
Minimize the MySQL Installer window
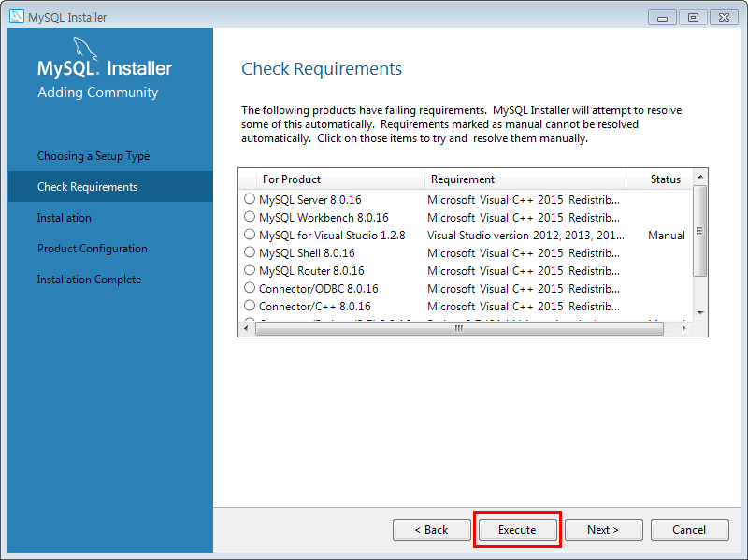(662, 18)
